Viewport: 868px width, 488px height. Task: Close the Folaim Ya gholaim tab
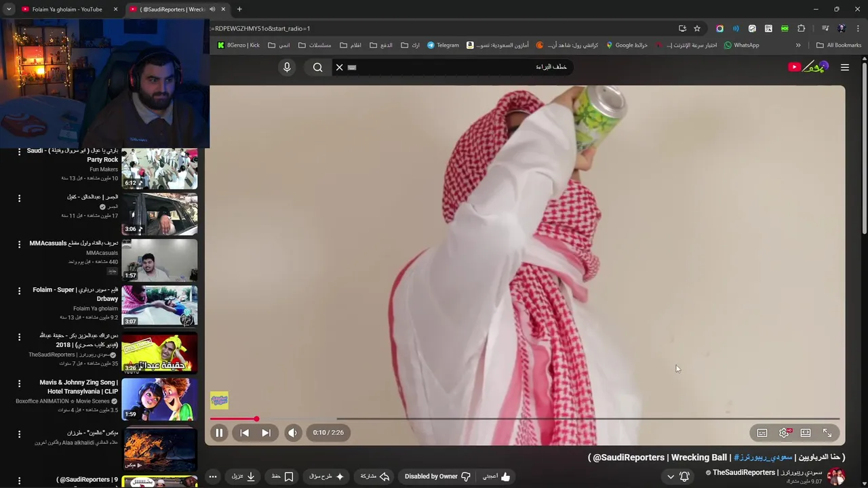point(115,9)
